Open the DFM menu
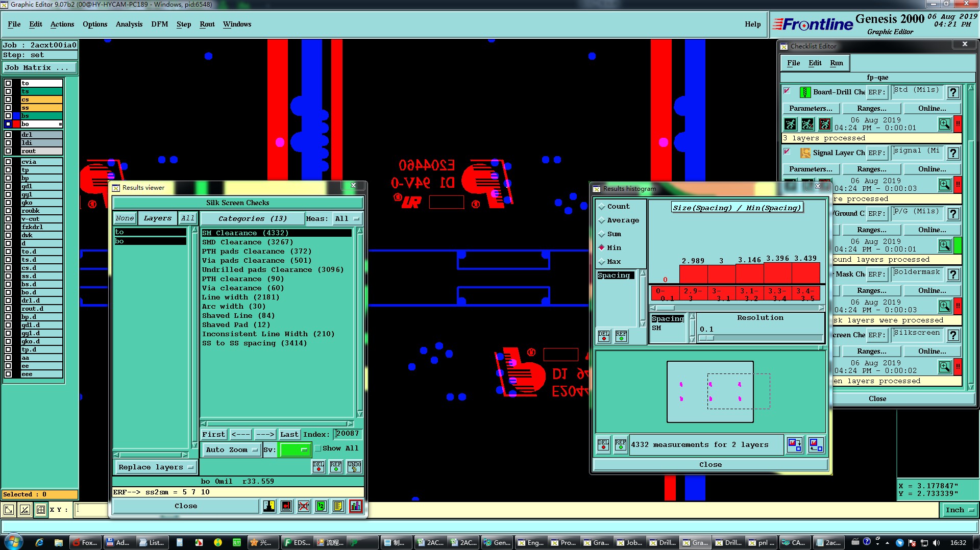The width and height of the screenshot is (980, 550). [x=159, y=24]
